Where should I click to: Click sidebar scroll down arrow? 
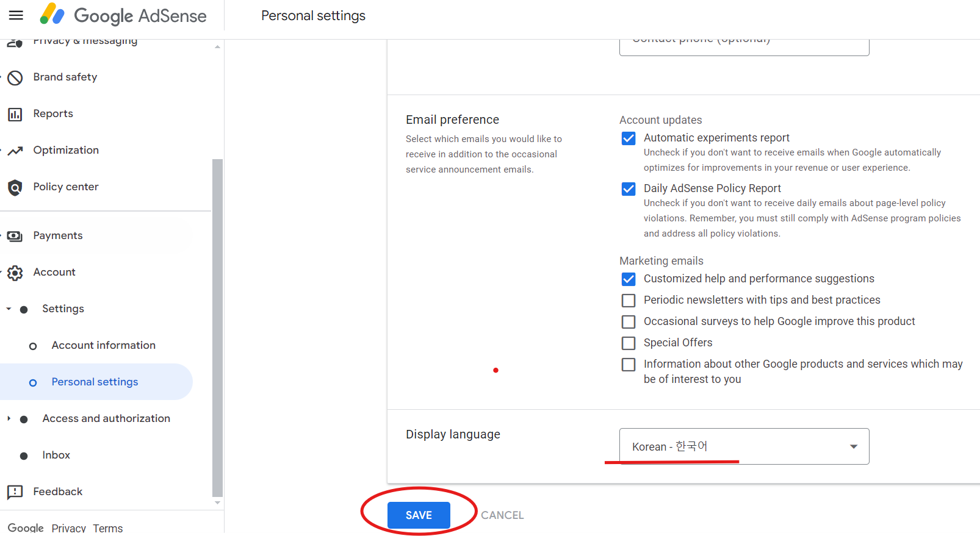tap(217, 503)
